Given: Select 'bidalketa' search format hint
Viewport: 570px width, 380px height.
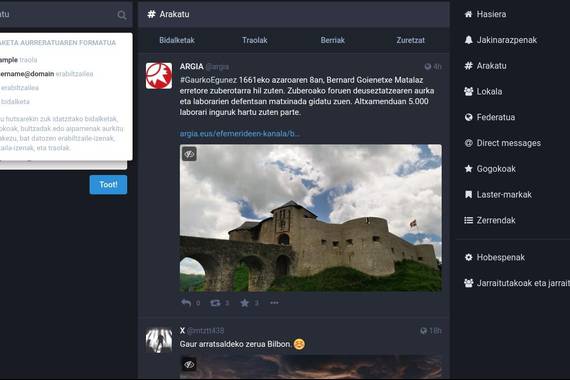Looking at the screenshot, I should coord(15,101).
